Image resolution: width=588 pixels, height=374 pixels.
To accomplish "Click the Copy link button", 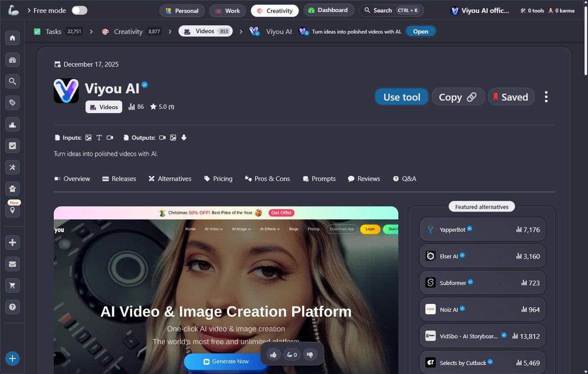I will point(458,97).
